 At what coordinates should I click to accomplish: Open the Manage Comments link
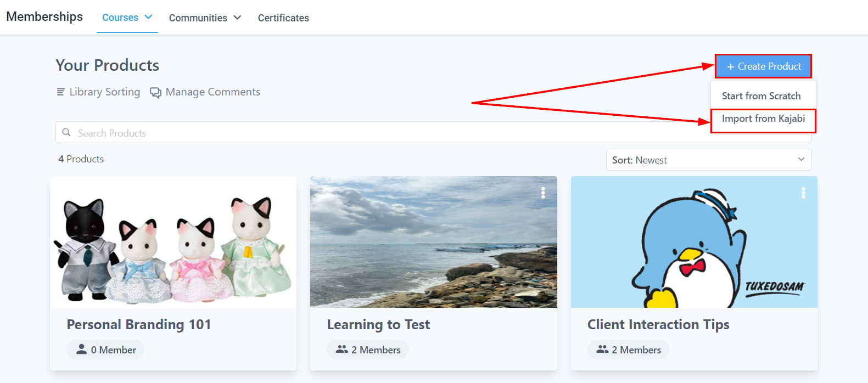click(212, 92)
